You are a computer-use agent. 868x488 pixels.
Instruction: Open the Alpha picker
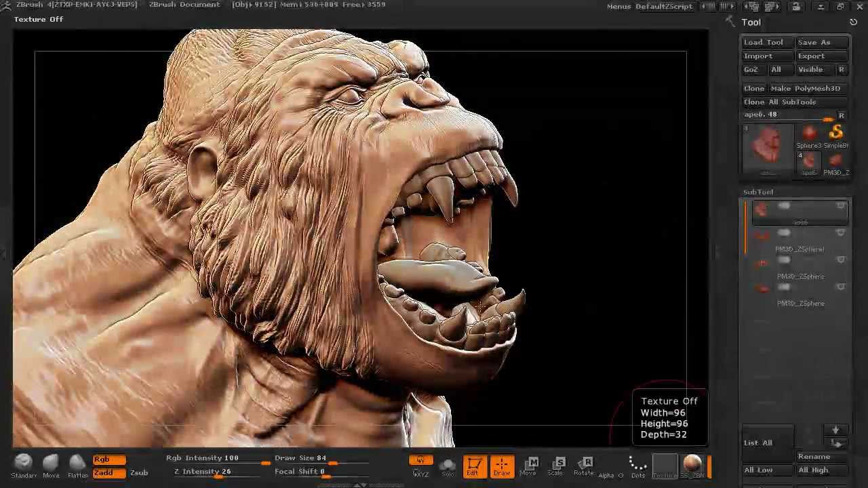(607, 465)
